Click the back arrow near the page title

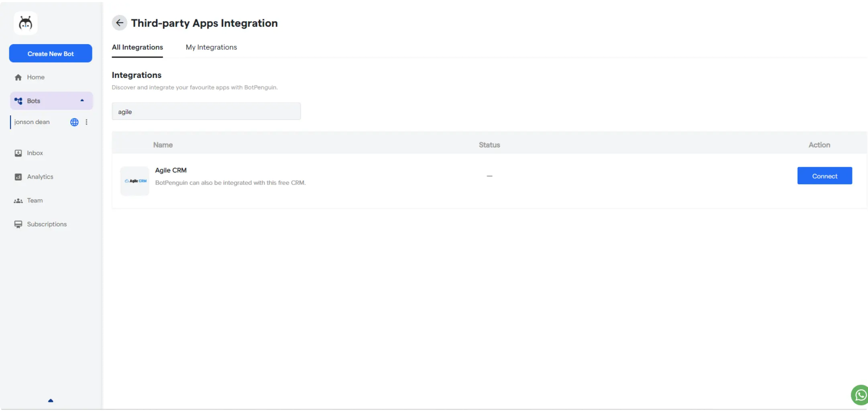click(x=119, y=23)
